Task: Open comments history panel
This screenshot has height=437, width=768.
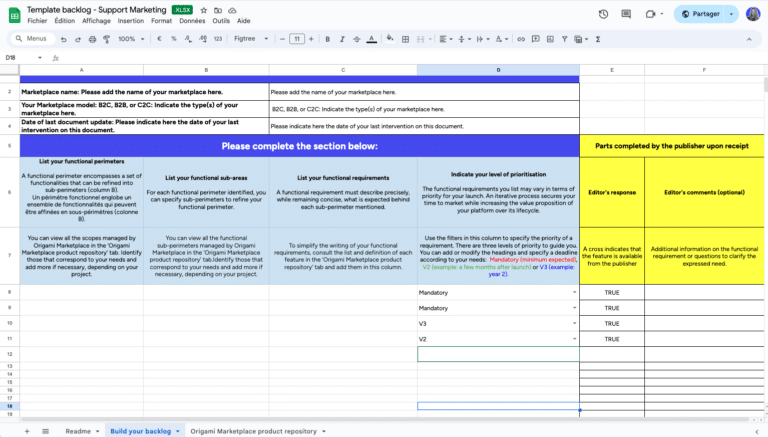Action: pyautogui.click(x=626, y=14)
